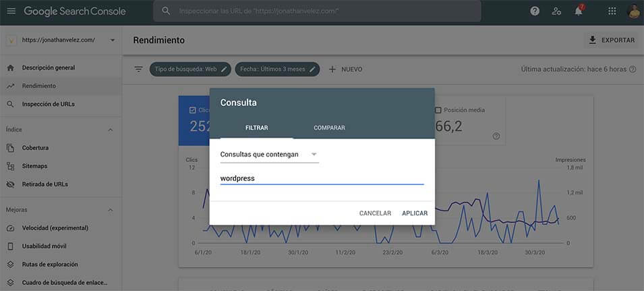Edit the date filter pencil icon
The image size is (644, 291).
[312, 70]
